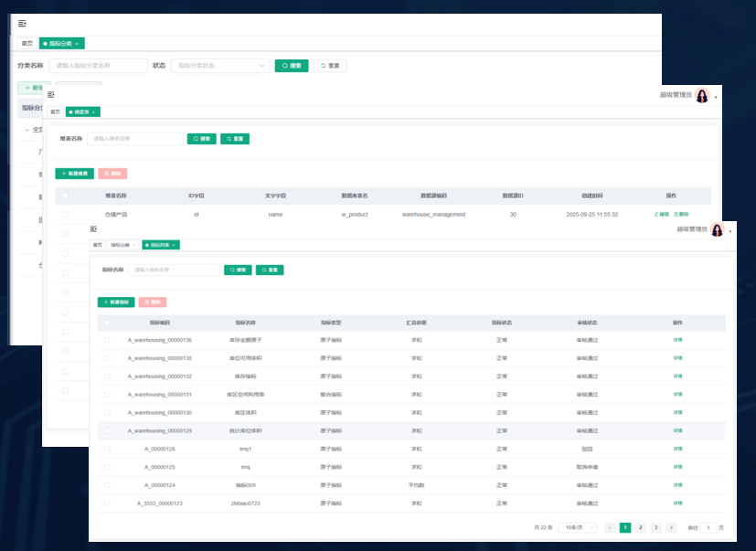Expand the user menu arrow beside the avatar
The width and height of the screenshot is (756, 551).
(x=729, y=231)
